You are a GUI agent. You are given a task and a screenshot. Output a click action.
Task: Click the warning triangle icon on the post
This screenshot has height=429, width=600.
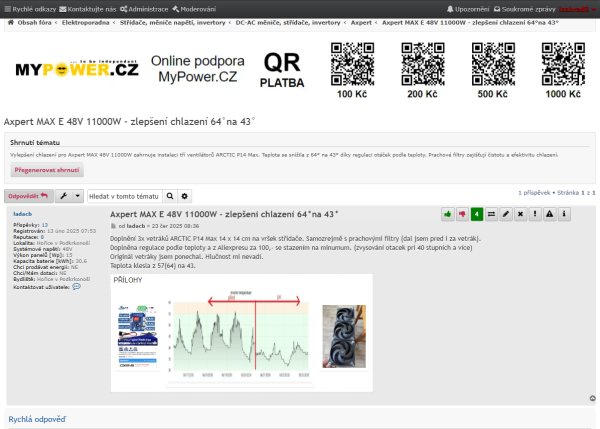pyautogui.click(x=550, y=214)
